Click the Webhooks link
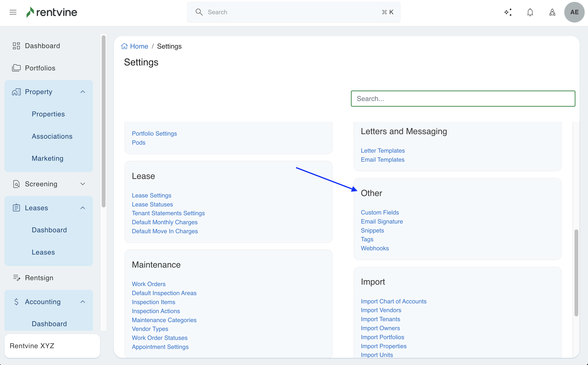 pos(375,248)
